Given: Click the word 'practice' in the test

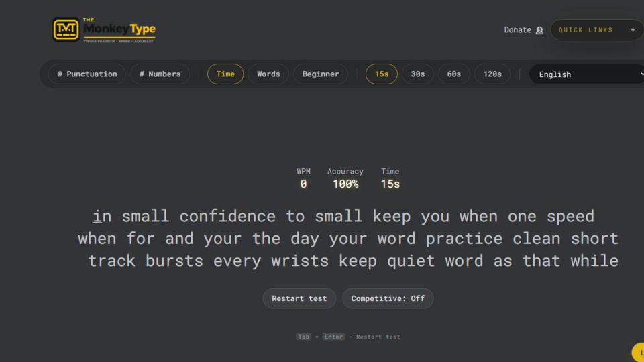Looking at the screenshot, I should (464, 239).
